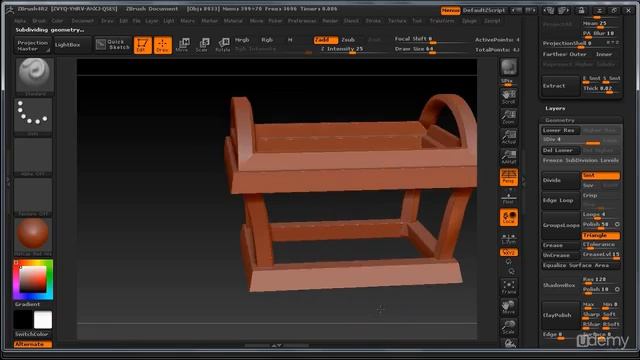Activate Edit mode button
The image size is (640, 360).
(142, 45)
